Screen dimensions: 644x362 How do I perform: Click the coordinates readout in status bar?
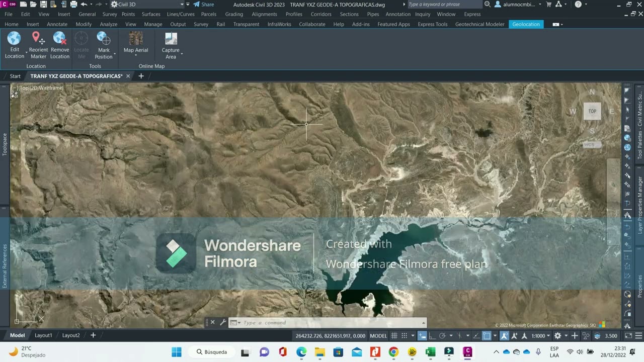331,336
